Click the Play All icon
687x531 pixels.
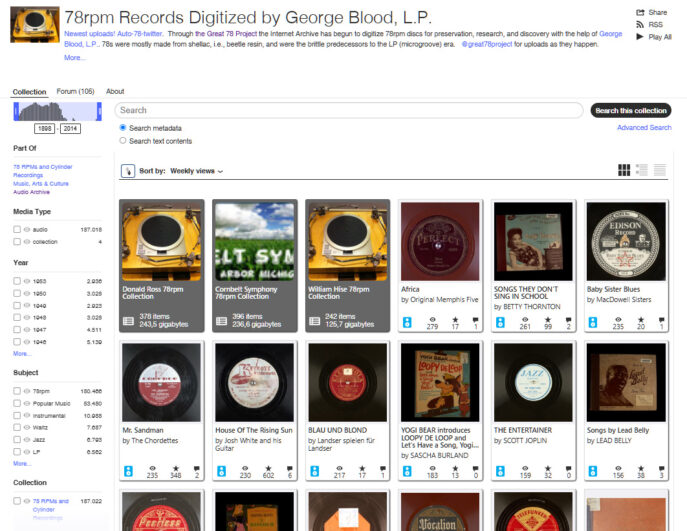pos(640,37)
